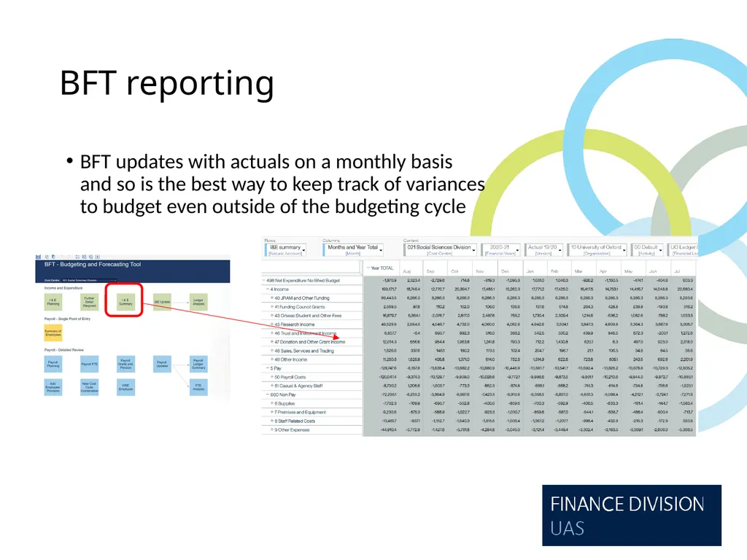Screen dimensions: 747x560
Task: Expand 41 Funding Council Grants
Action: 272,307
